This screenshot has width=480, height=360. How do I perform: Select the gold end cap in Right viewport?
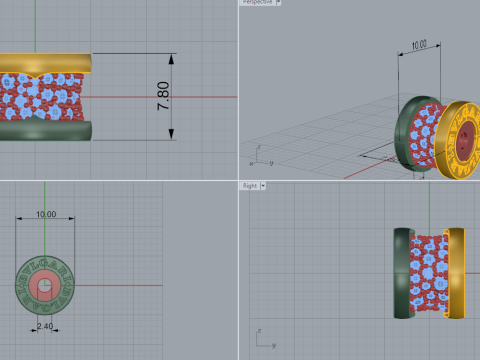455,273
